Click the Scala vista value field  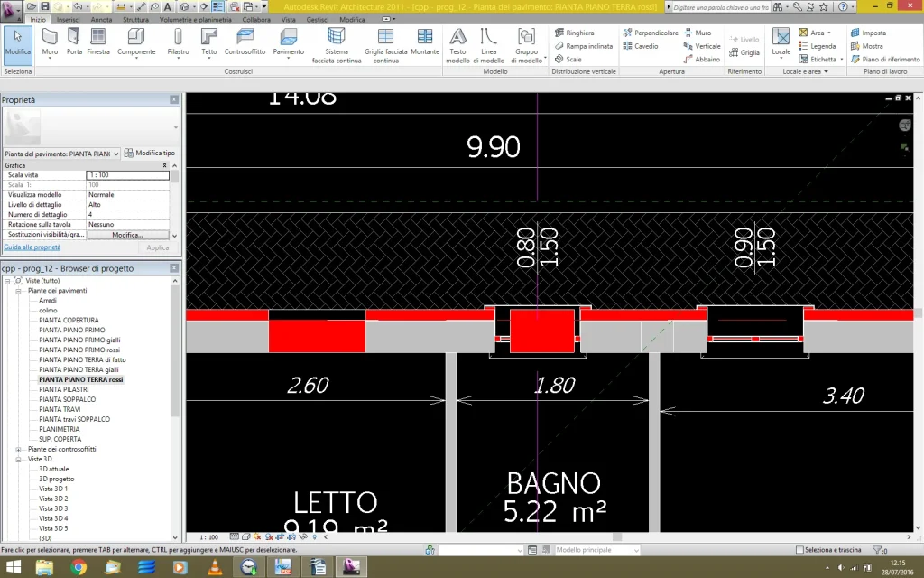click(x=127, y=175)
